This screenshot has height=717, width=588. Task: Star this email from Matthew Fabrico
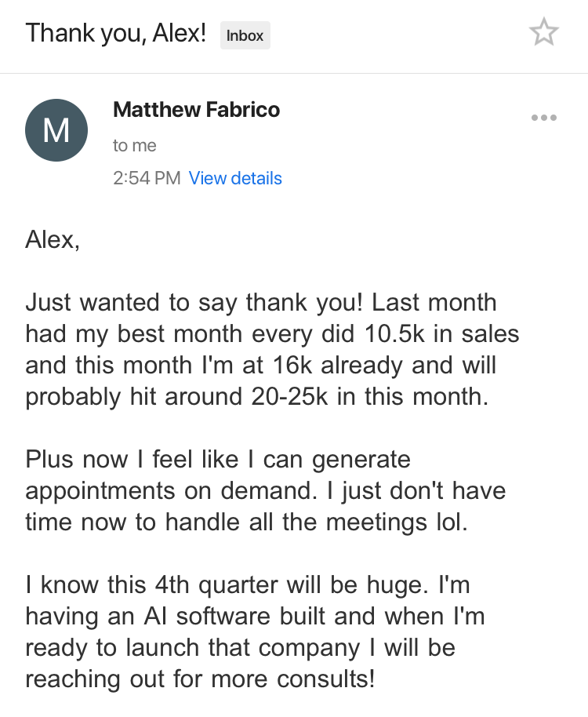(x=543, y=33)
